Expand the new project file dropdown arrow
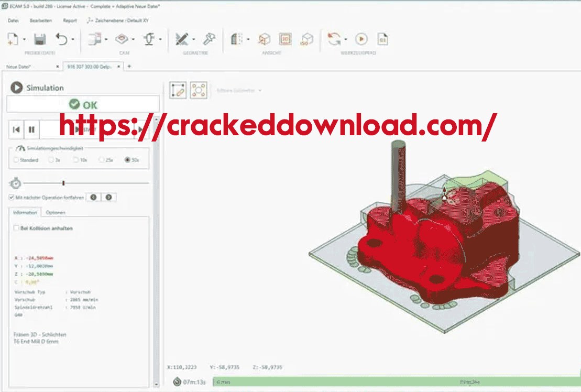 (x=24, y=40)
